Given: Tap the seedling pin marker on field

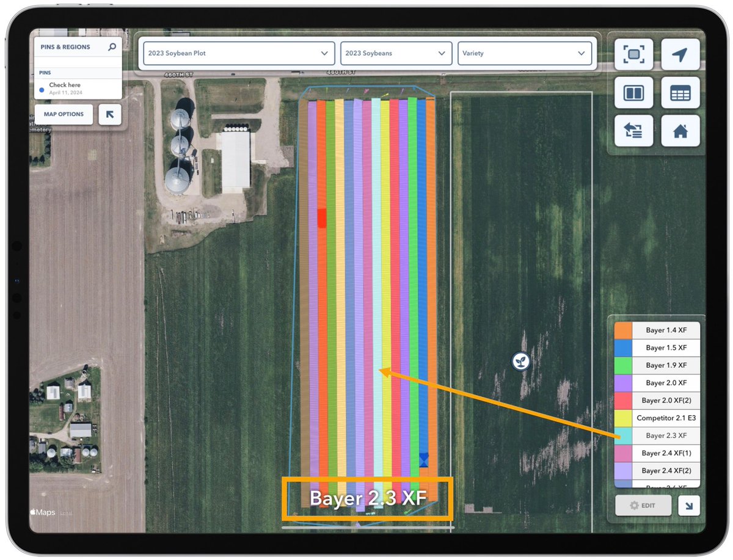Looking at the screenshot, I should point(520,361).
